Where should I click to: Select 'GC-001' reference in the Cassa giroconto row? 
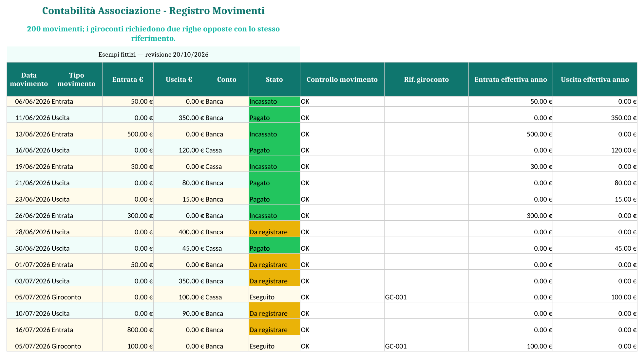pyautogui.click(x=426, y=294)
